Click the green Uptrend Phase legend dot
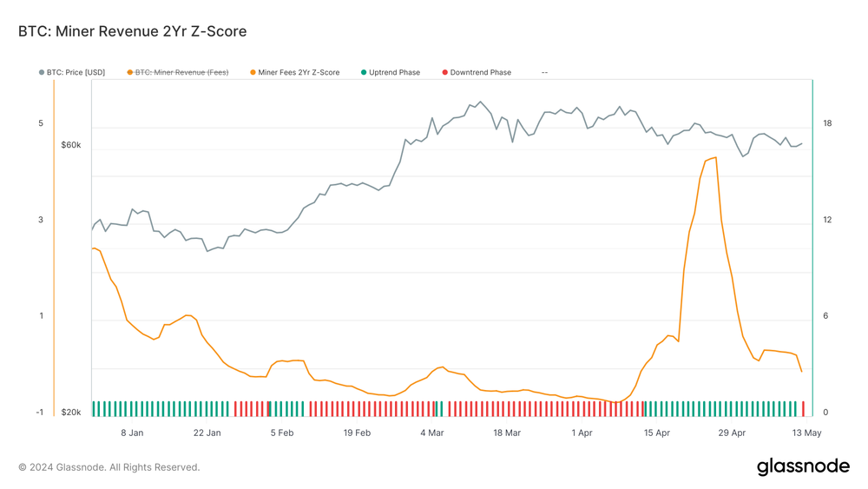Viewport: 868px width, 489px height. tap(364, 73)
